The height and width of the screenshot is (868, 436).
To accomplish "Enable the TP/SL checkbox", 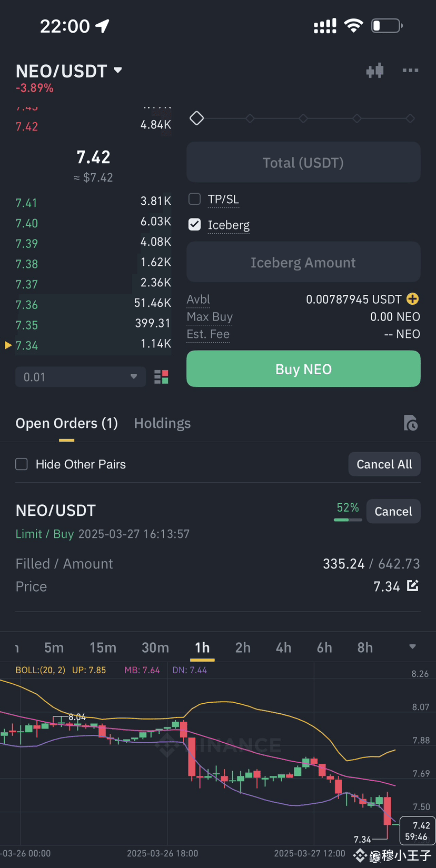I will [x=195, y=199].
